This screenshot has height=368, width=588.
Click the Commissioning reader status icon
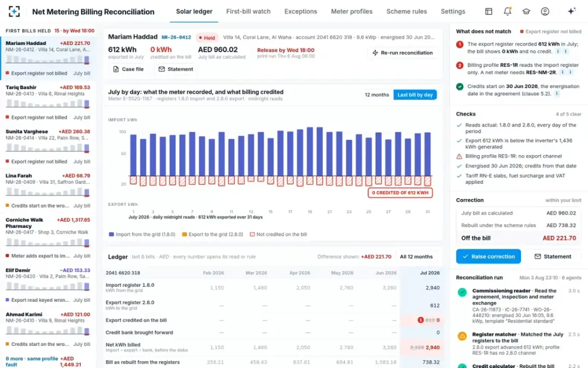(x=462, y=292)
